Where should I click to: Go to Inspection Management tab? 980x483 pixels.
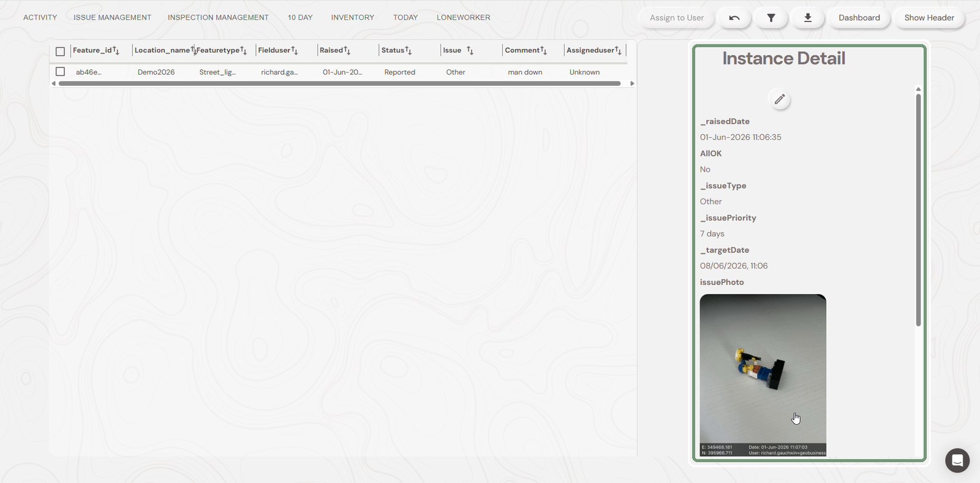218,18
